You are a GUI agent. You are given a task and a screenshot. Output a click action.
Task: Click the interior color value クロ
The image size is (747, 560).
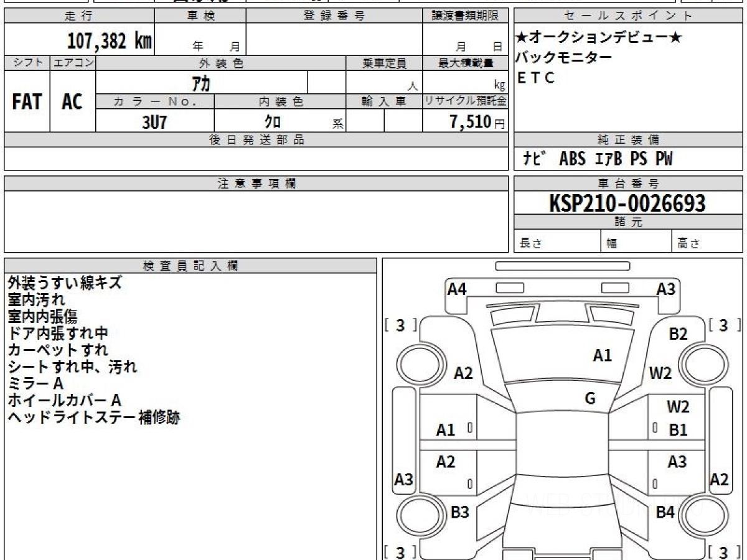tap(272, 121)
